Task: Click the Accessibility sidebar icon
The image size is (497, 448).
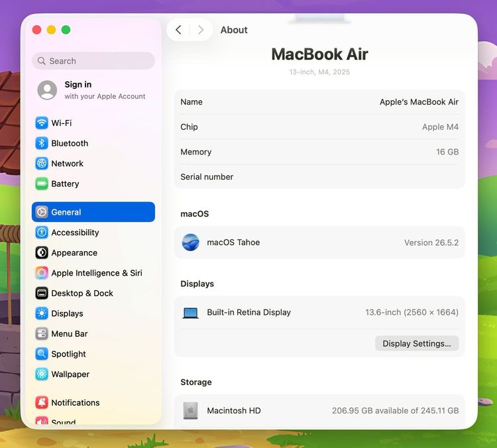Action: pyautogui.click(x=42, y=233)
